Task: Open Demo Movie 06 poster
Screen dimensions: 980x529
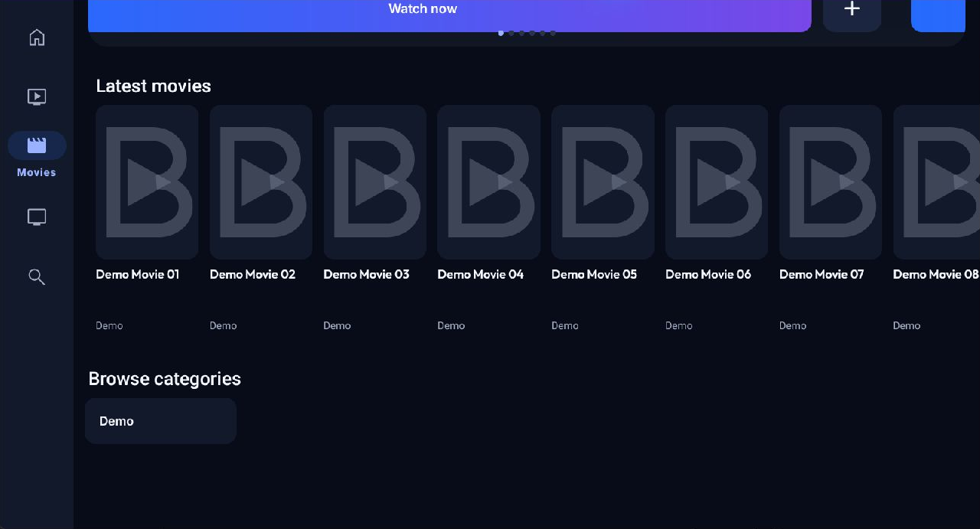Action: tap(717, 182)
